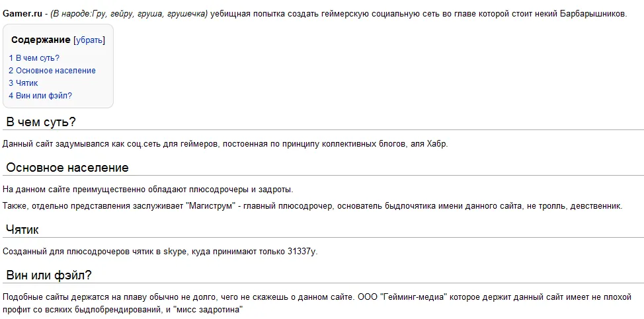Click the Основное население section heading
644x319 pixels.
coord(67,168)
